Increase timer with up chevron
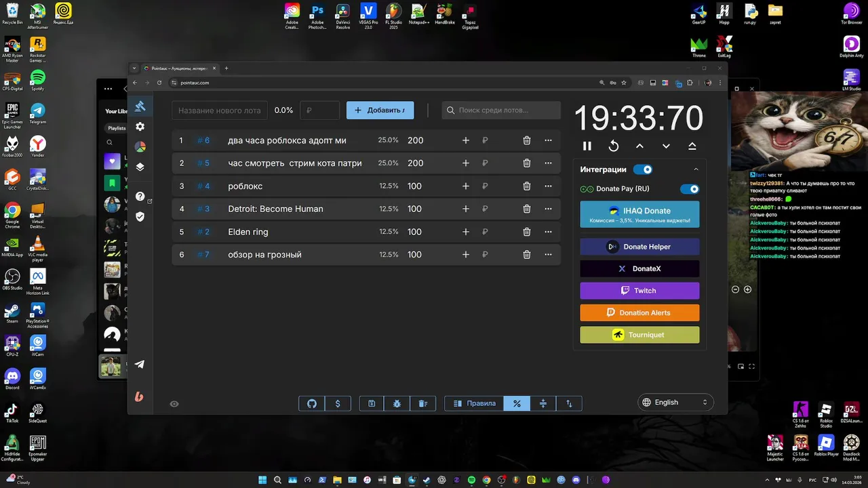The height and width of the screenshot is (488, 868). click(x=639, y=146)
